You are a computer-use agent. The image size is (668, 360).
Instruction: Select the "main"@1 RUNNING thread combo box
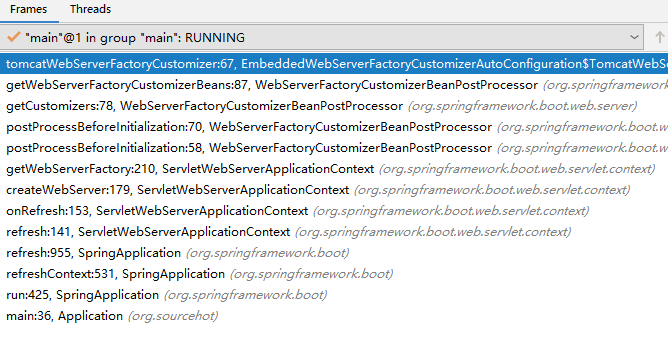[322, 37]
